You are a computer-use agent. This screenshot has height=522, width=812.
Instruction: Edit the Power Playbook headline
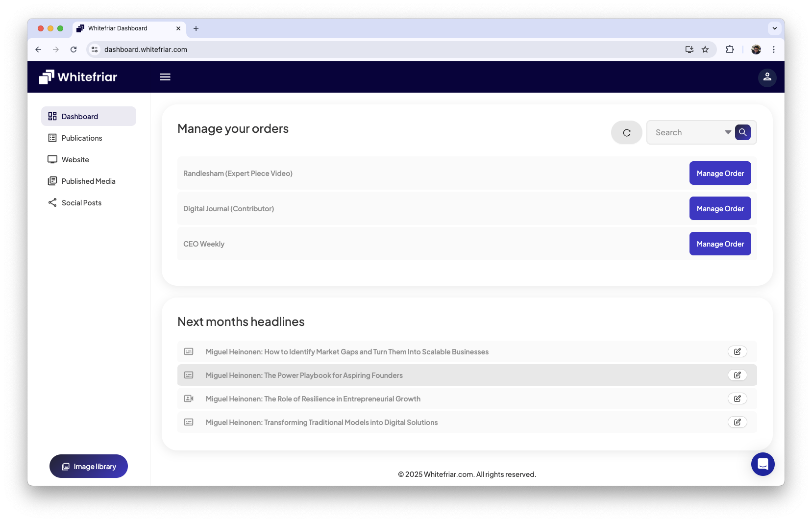[737, 375]
